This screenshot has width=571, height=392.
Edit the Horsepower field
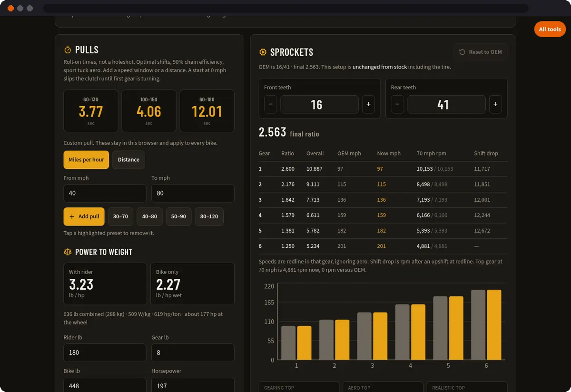193,384
